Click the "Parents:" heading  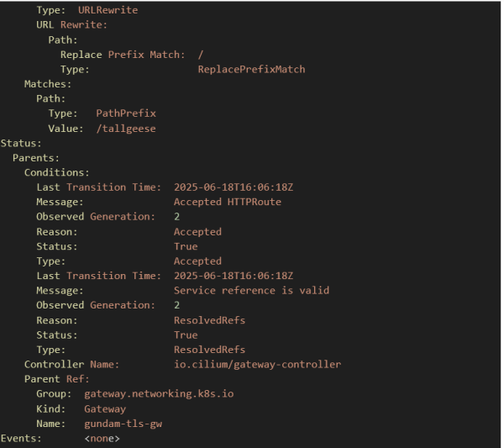tap(36, 158)
